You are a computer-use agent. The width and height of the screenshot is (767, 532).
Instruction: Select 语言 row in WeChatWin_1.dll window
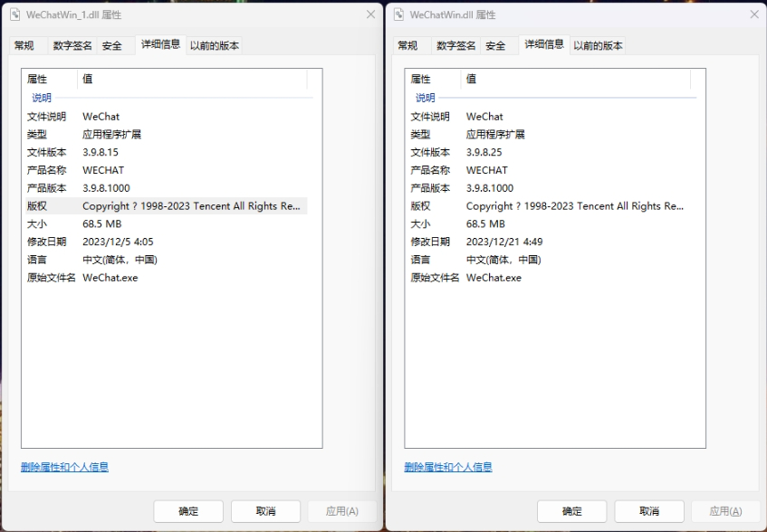167,260
